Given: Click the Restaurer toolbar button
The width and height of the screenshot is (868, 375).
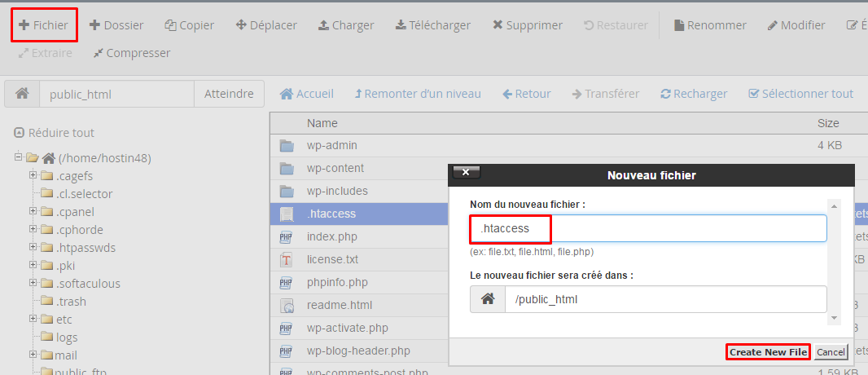Looking at the screenshot, I should click(616, 25).
